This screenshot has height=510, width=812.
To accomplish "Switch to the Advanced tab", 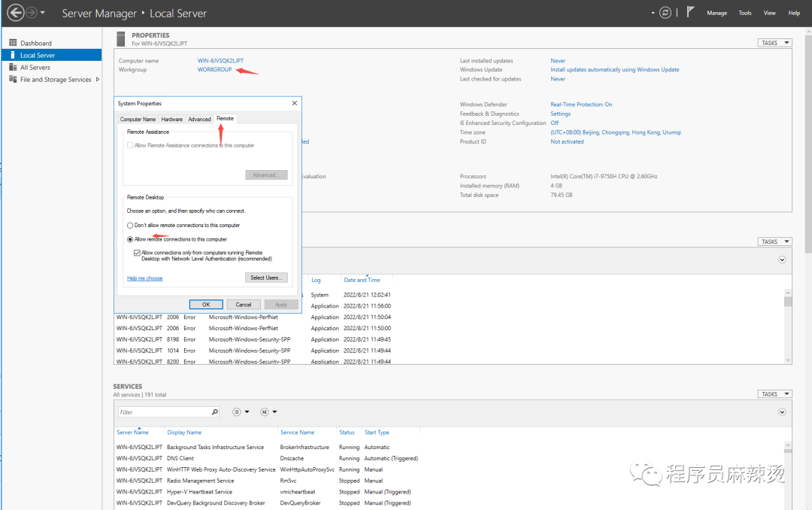I will pyautogui.click(x=199, y=119).
